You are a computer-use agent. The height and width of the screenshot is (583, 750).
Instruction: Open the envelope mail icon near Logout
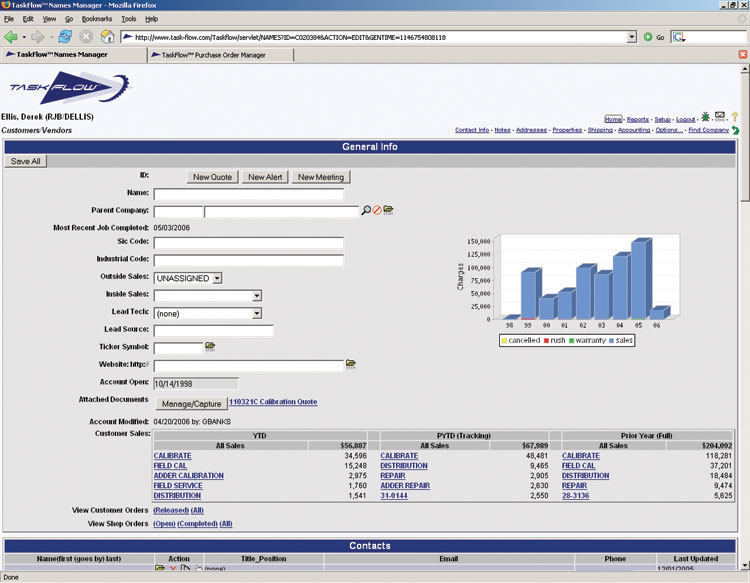tap(719, 116)
